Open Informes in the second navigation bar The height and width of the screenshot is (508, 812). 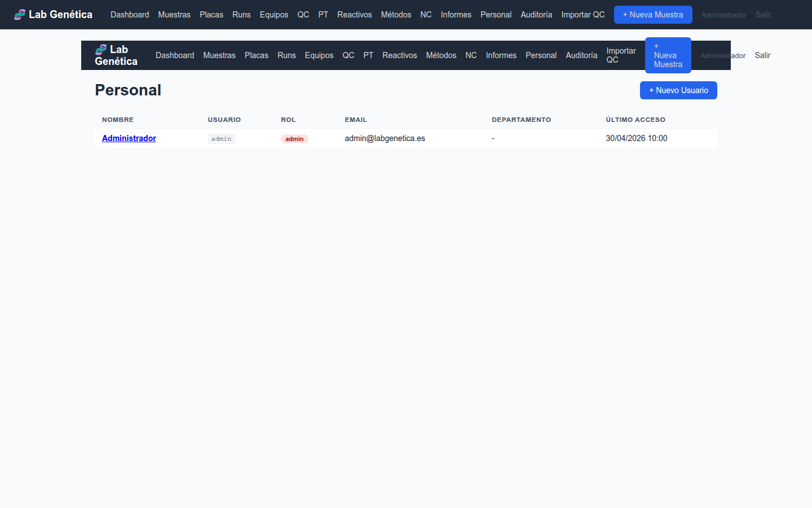pos(501,55)
